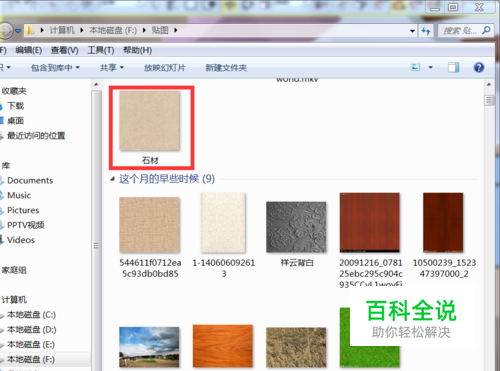This screenshot has height=371, width=500.
Task: Select the 祥云背白 gray texture thumbnail
Action: (296, 227)
